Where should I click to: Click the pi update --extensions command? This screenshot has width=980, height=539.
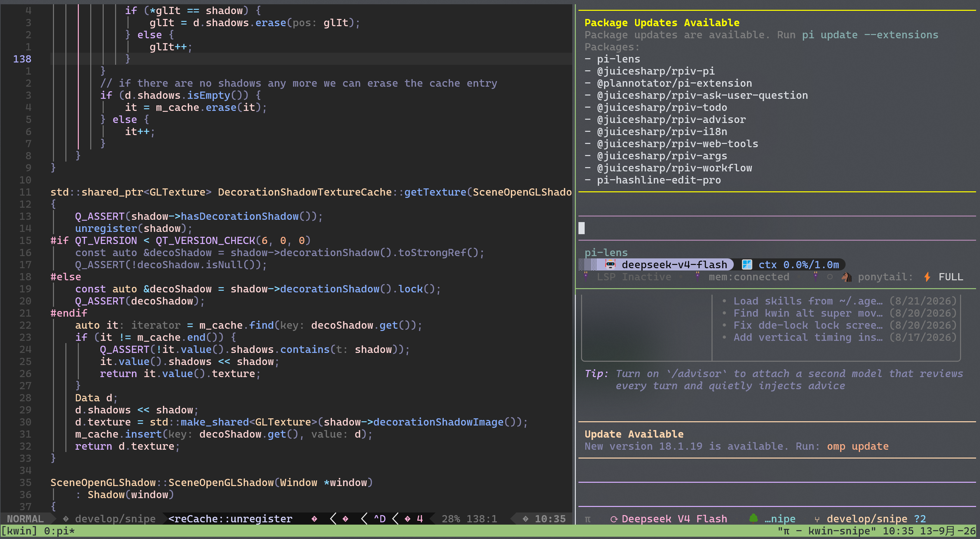click(870, 35)
